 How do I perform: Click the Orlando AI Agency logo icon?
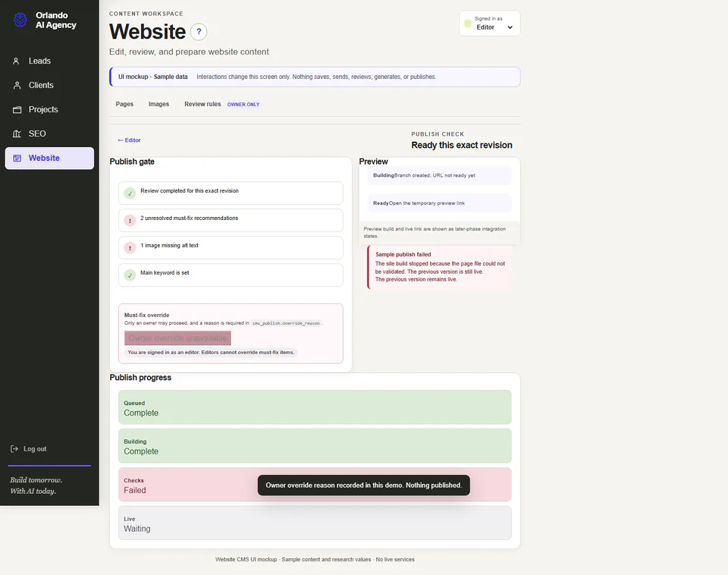[20, 20]
